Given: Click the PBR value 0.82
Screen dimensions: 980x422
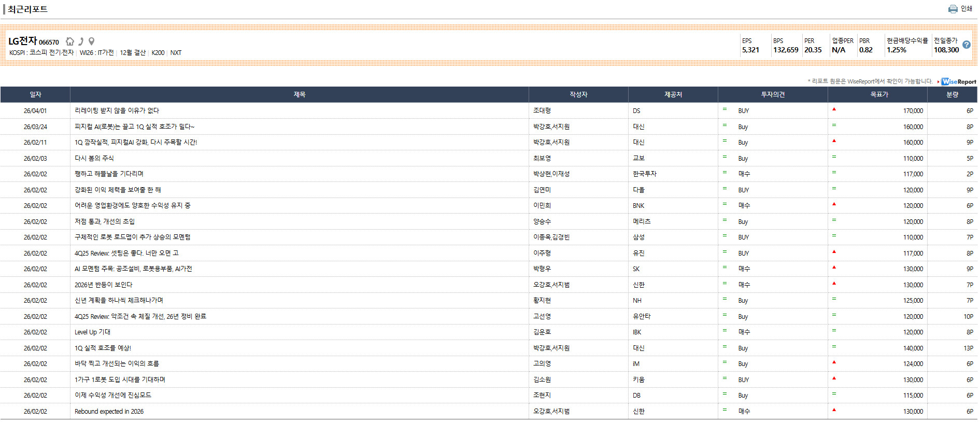Looking at the screenshot, I should click(866, 50).
